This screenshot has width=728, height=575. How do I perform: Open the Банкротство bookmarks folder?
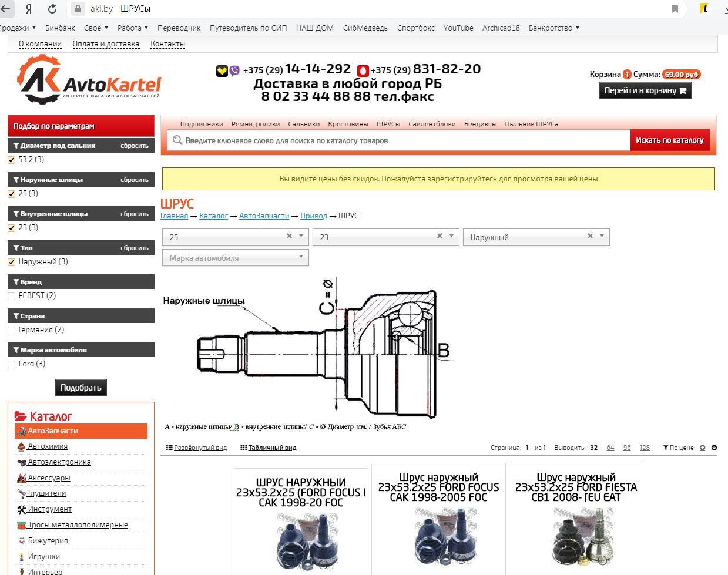point(553,28)
